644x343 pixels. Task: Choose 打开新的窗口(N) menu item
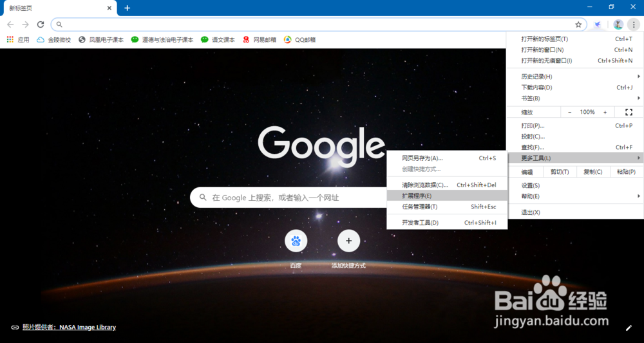[575, 50]
